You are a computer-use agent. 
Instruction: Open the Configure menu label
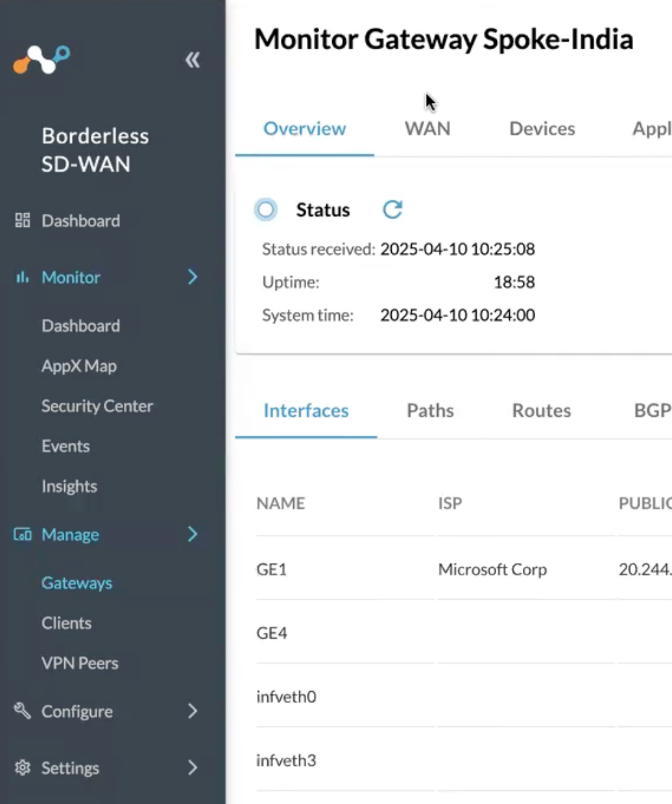point(77,711)
